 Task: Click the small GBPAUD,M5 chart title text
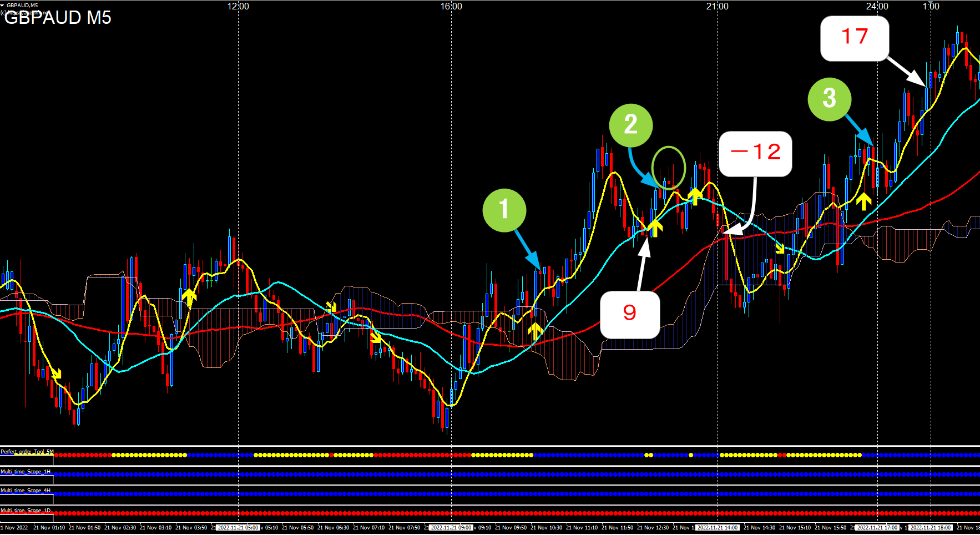coord(22,5)
